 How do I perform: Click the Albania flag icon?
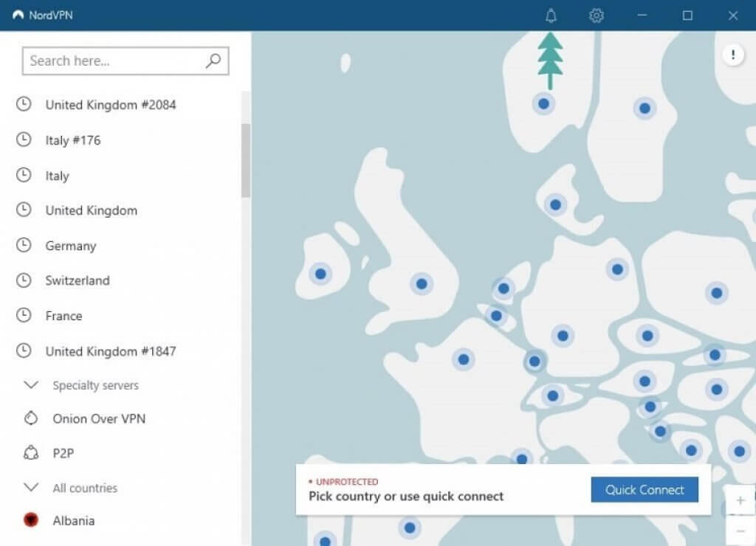pos(31,519)
